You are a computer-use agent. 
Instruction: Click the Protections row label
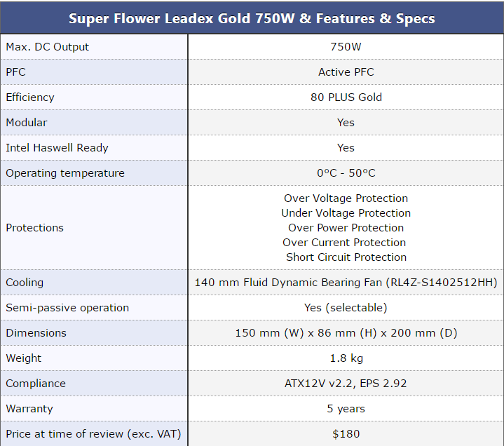point(35,228)
